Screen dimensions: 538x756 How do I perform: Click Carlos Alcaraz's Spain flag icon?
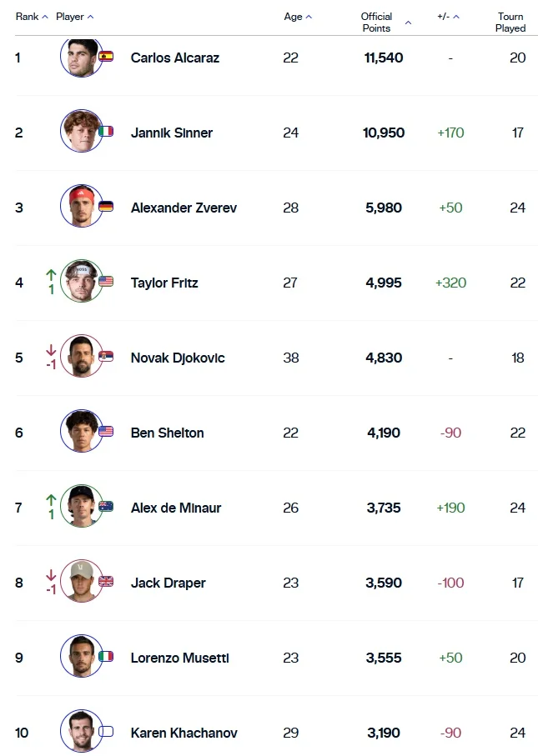tap(106, 57)
